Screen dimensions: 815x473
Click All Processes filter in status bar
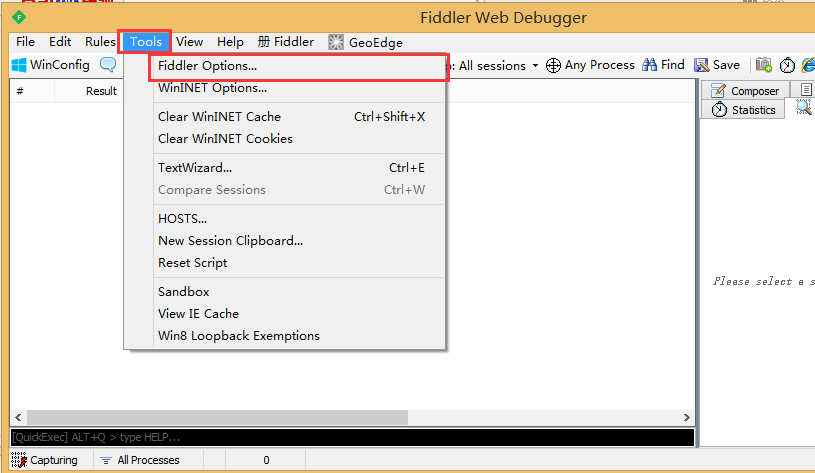[x=140, y=460]
